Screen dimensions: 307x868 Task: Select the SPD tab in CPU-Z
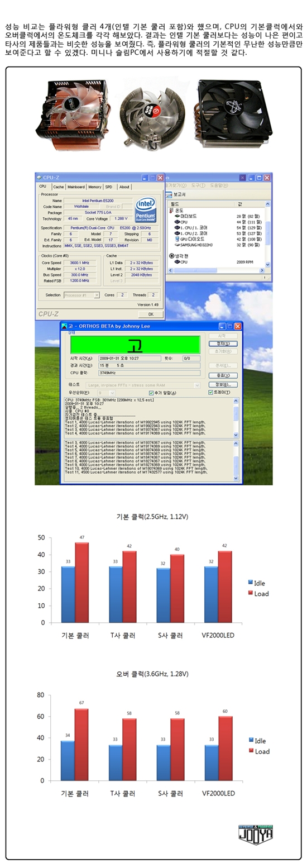(x=109, y=187)
